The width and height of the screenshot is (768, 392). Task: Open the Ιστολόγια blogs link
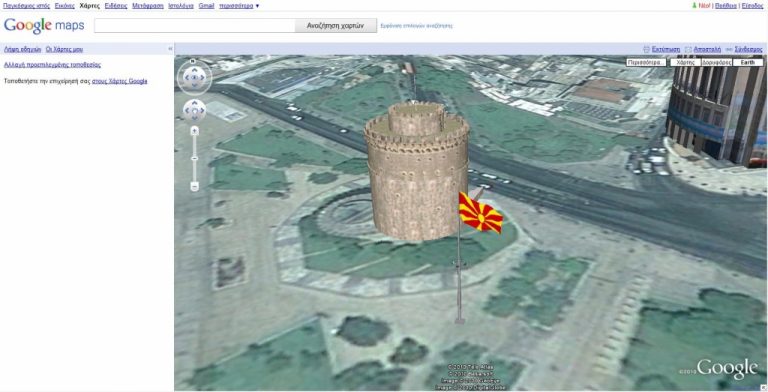point(181,6)
